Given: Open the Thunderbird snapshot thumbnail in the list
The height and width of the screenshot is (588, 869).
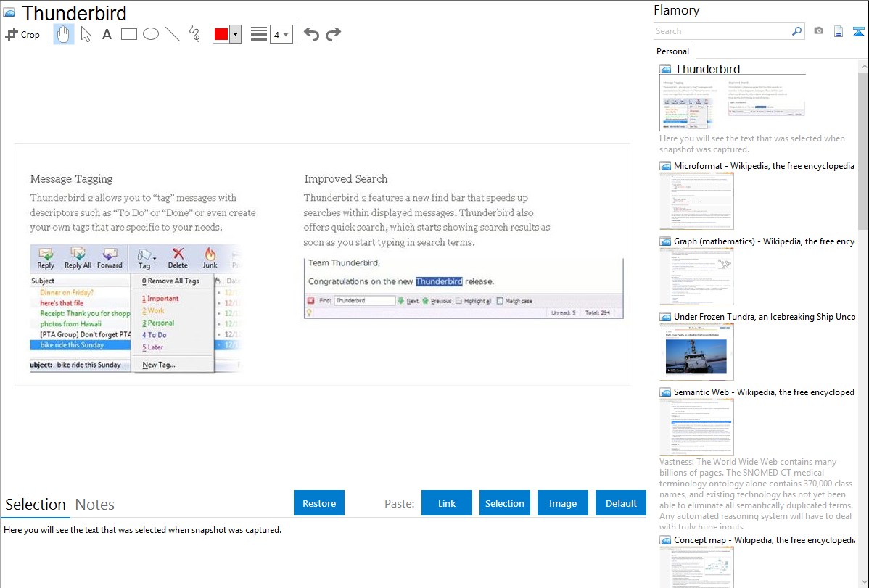Looking at the screenshot, I should pyautogui.click(x=732, y=103).
